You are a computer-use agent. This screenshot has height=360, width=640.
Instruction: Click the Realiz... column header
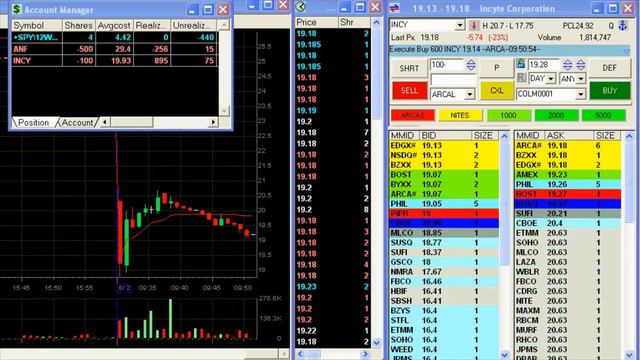click(151, 25)
